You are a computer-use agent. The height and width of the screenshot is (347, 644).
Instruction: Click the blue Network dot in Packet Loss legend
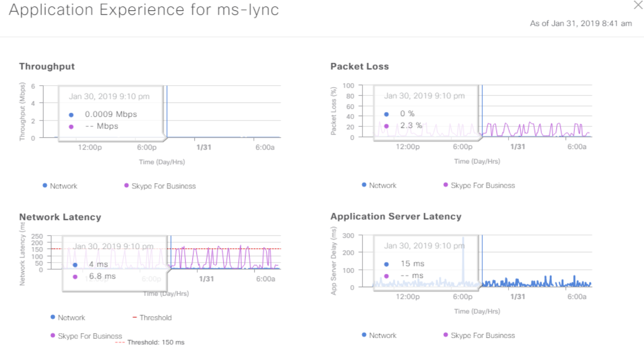(x=364, y=185)
